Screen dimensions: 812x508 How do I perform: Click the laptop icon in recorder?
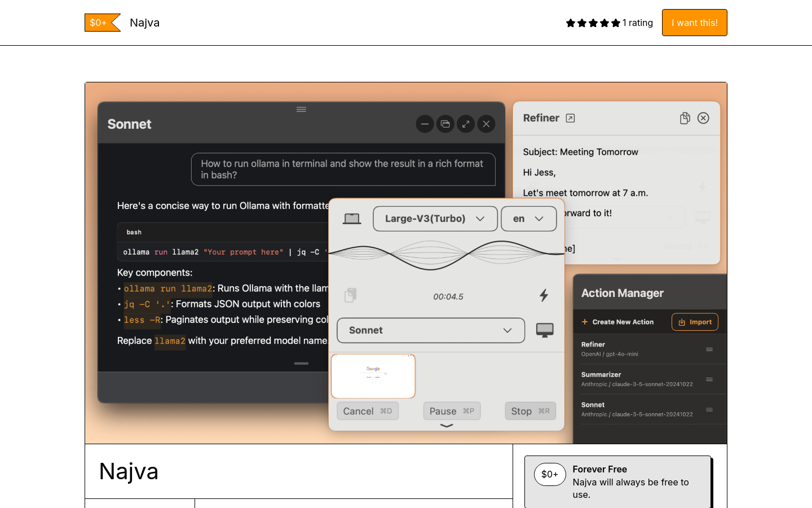pos(352,218)
